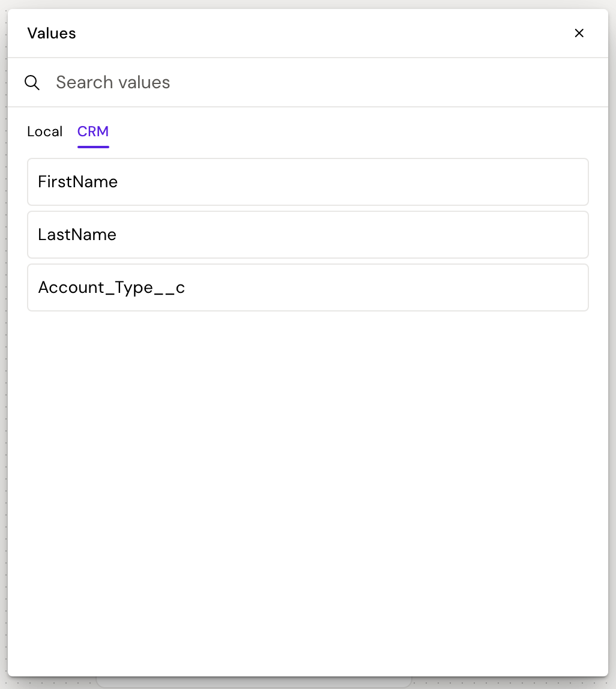The height and width of the screenshot is (689, 616).
Task: Click the first CRM list row
Action: point(307,182)
